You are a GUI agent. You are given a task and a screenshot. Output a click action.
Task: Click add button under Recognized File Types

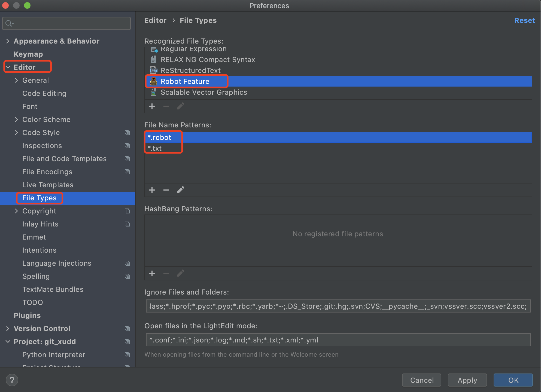click(x=152, y=106)
